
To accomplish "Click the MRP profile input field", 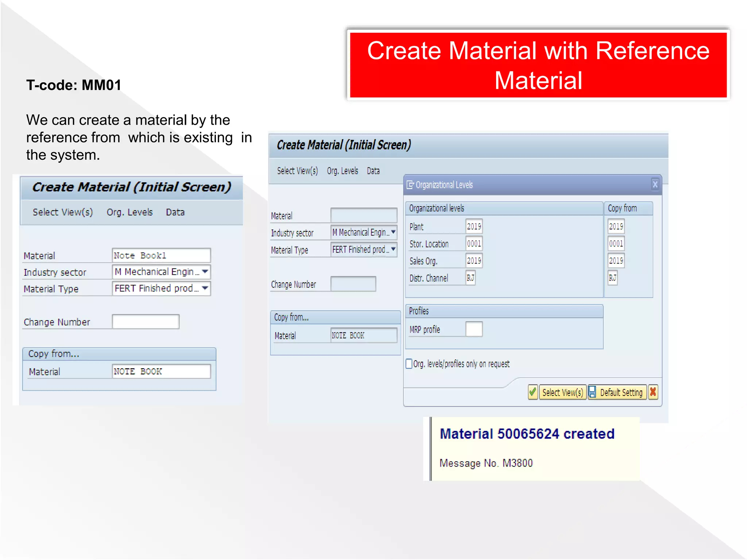I will (x=474, y=329).
